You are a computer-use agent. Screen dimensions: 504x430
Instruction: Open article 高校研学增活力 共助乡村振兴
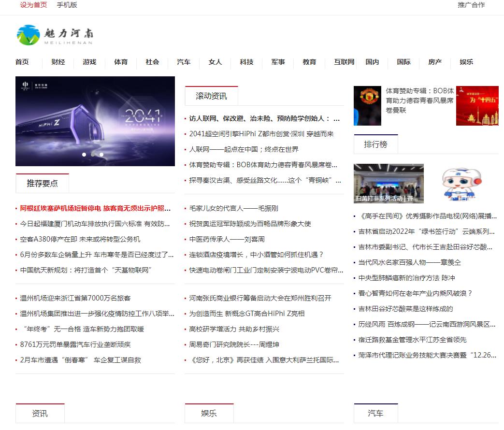234,329
